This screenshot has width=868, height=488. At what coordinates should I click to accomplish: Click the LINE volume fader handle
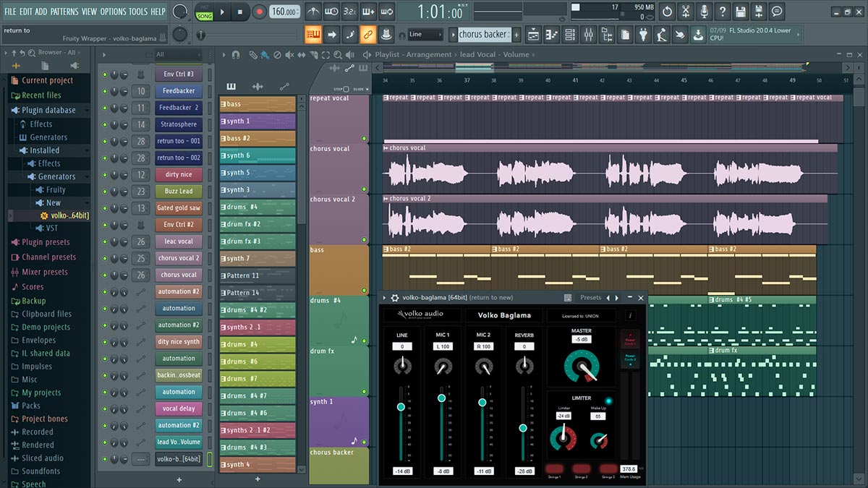[x=401, y=407]
